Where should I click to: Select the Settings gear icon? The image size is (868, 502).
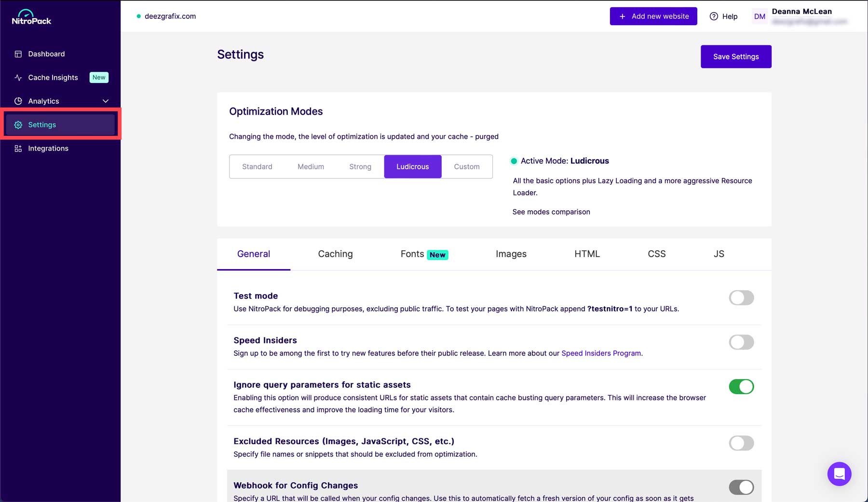click(x=18, y=124)
